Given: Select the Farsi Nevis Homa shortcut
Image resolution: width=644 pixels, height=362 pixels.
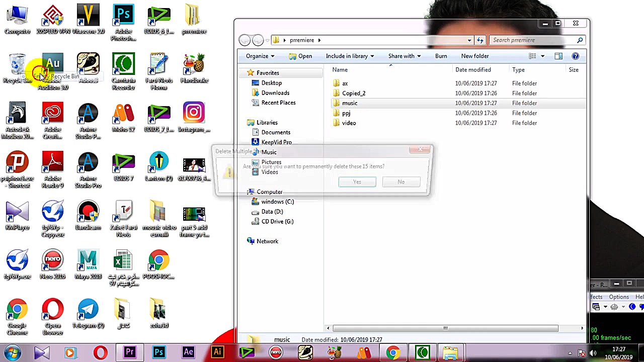Looking at the screenshot, I should coord(159,71).
